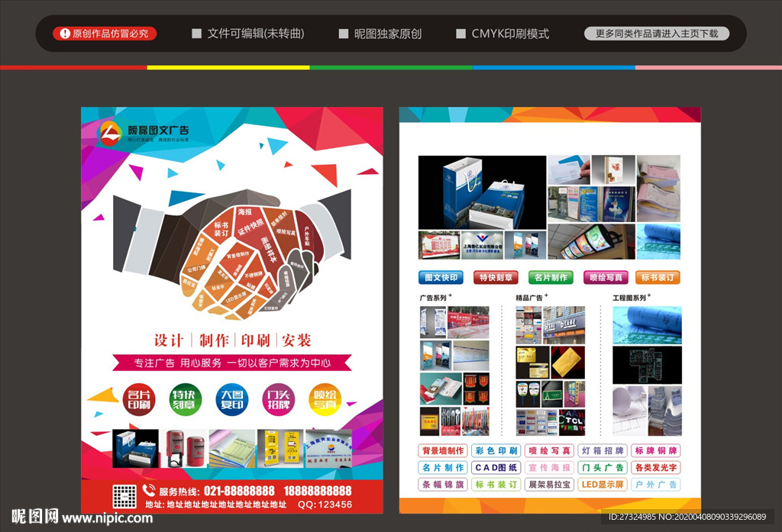The height and width of the screenshot is (532, 782).
Task: Click the plus sign next to 精品广告
Action: 546,295
